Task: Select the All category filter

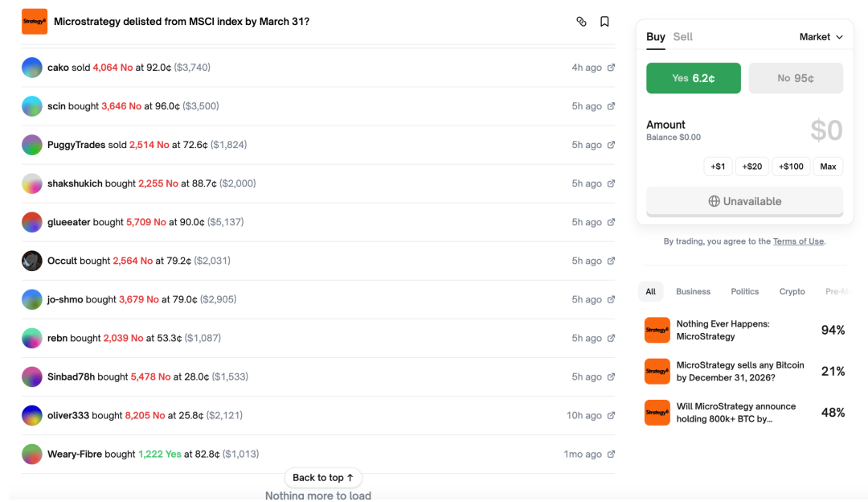Action: (650, 291)
